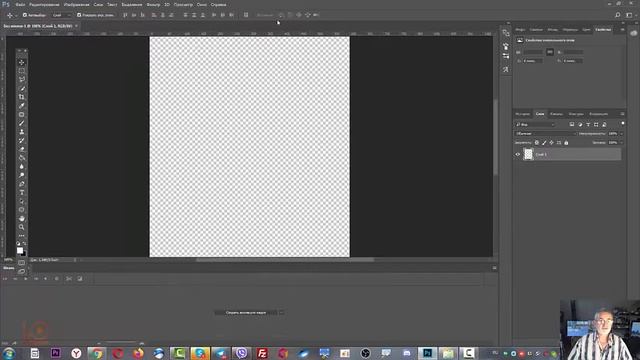Viewport: 640px width, 360px height.
Task: Open the Layer menu
Action: coord(98,4)
